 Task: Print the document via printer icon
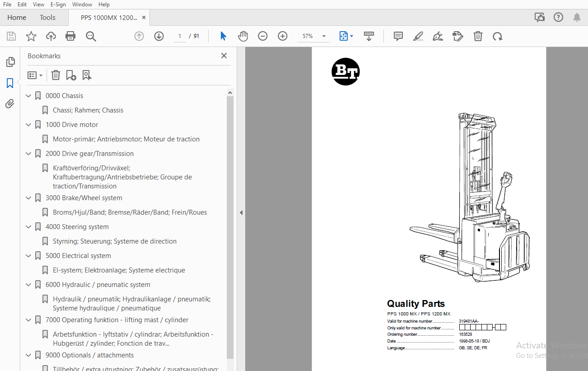click(70, 36)
